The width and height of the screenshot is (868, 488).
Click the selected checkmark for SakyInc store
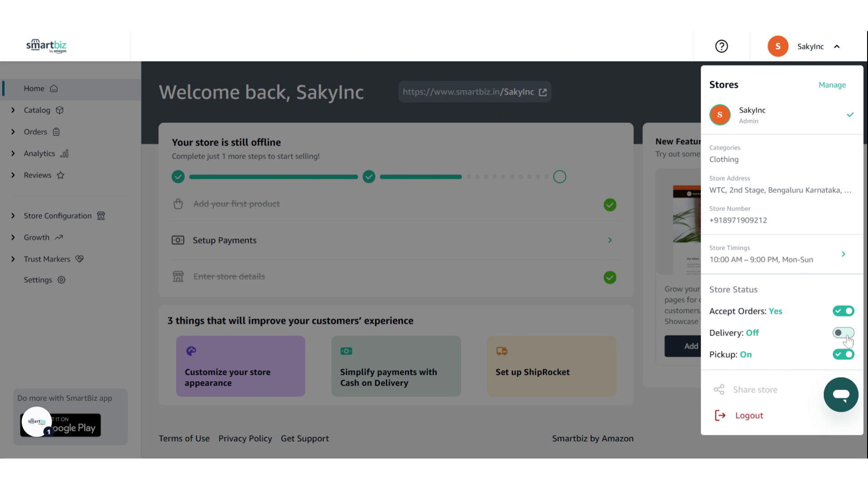coord(850,115)
